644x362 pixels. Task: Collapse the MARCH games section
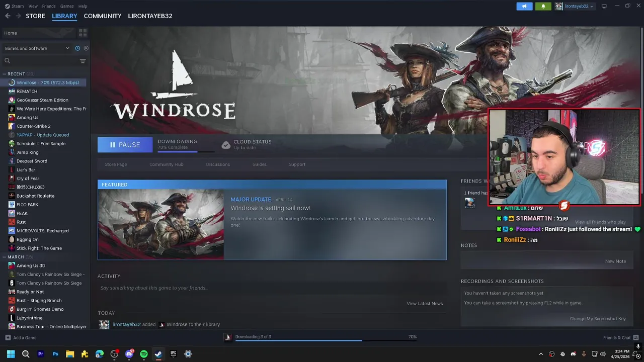coord(5,257)
